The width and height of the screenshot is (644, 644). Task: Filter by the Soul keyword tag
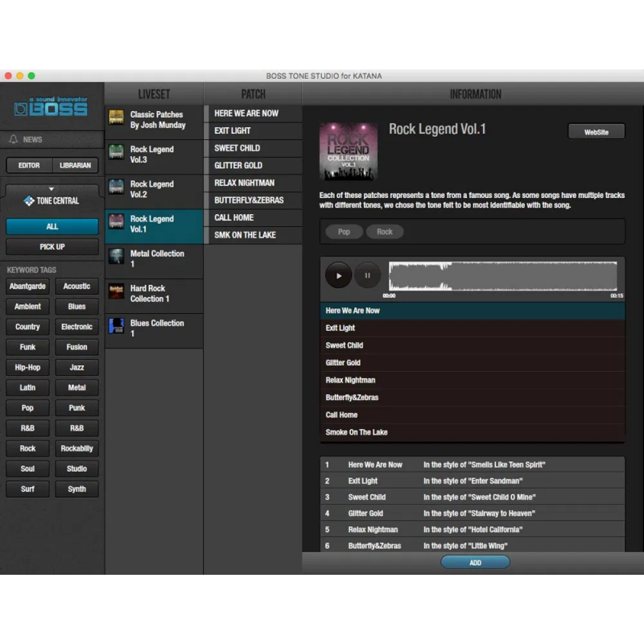point(27,469)
